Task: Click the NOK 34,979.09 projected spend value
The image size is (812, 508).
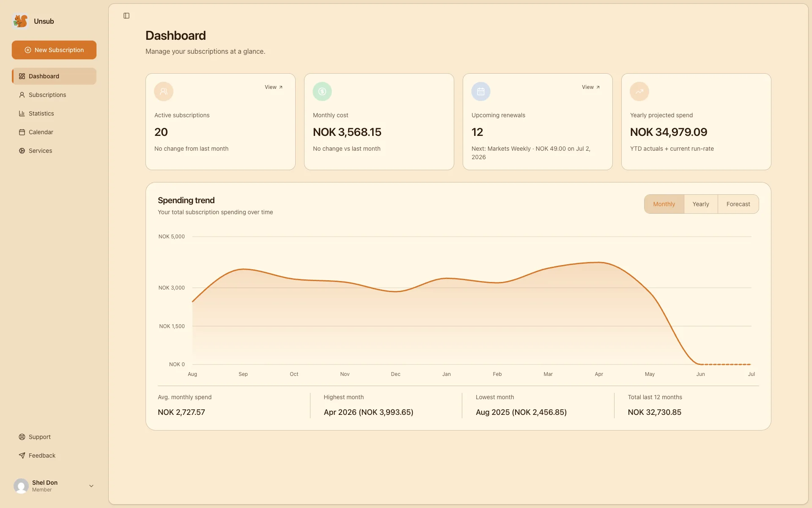Action: (669, 132)
